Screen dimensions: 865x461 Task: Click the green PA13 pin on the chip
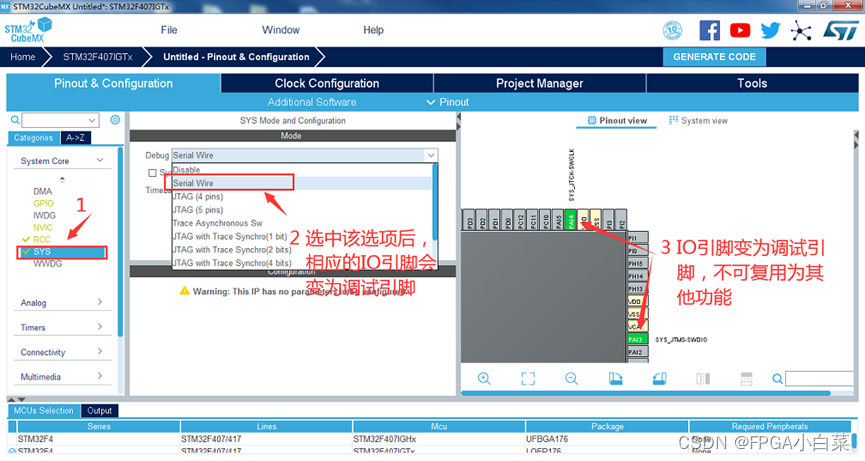638,339
